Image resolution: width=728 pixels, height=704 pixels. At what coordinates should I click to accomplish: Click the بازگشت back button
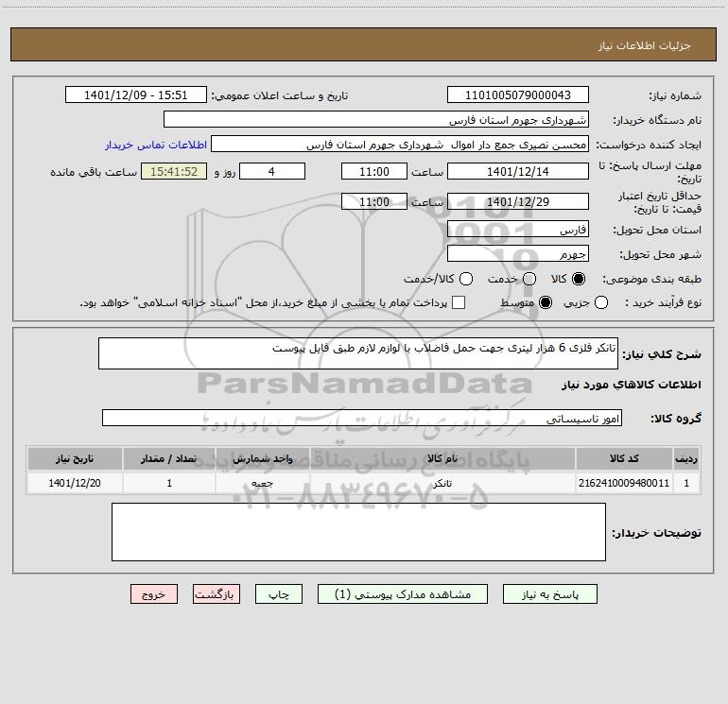point(217,594)
